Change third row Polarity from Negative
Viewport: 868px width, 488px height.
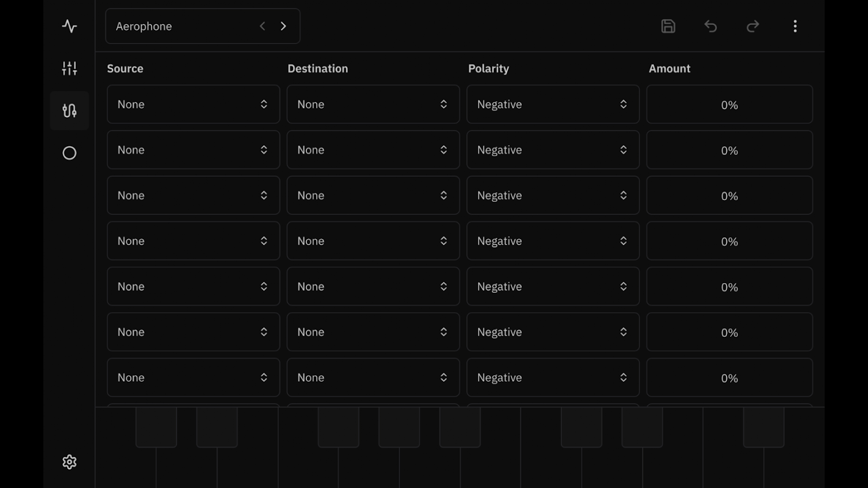click(x=553, y=195)
